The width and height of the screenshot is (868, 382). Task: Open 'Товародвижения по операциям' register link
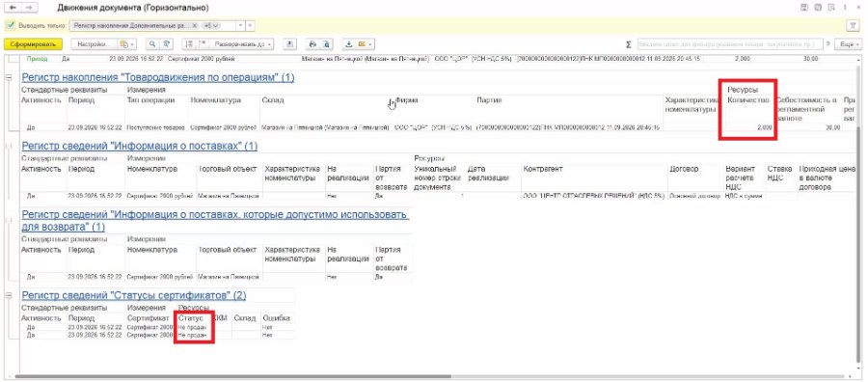click(x=158, y=77)
